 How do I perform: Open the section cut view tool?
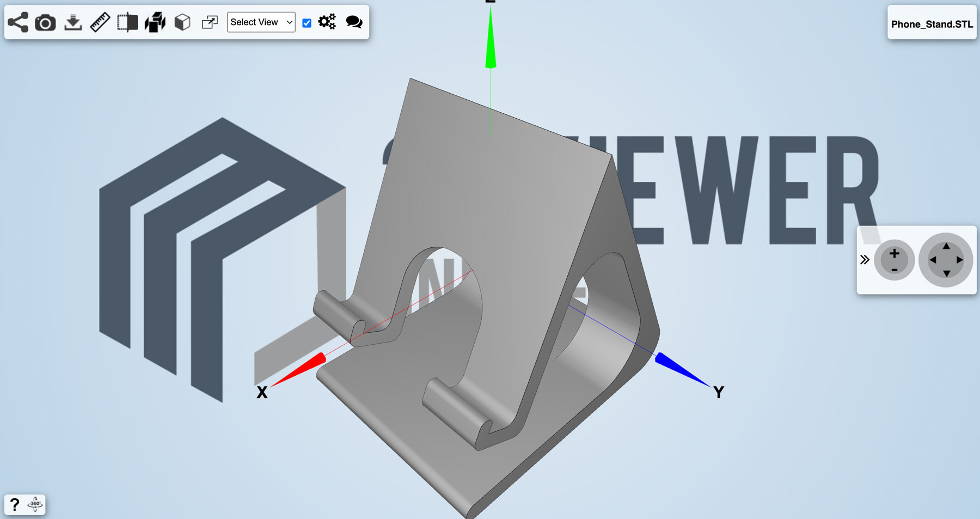[127, 22]
